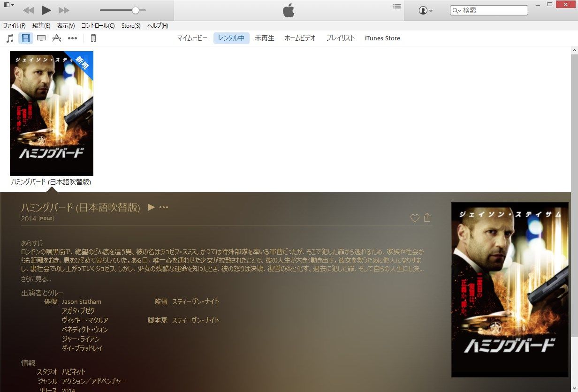Screen dimensions: 578x392
Task: Open the mini window menu at top-left
Action: [8, 5]
